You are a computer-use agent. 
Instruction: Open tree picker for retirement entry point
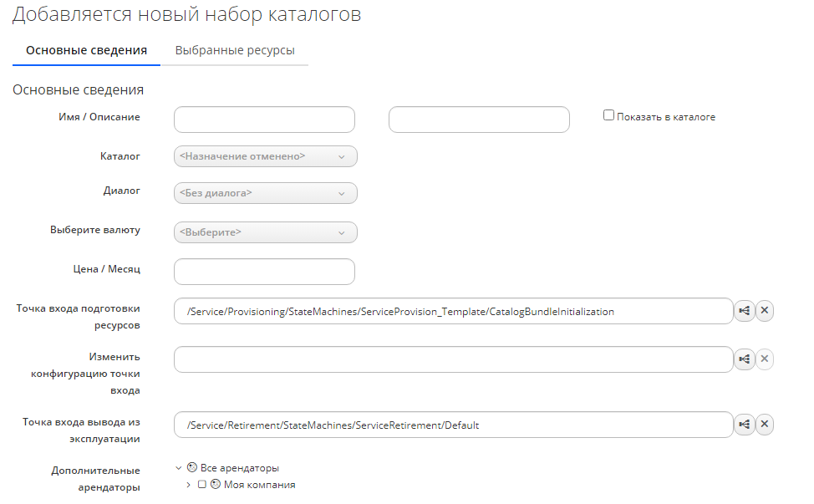pyautogui.click(x=744, y=425)
